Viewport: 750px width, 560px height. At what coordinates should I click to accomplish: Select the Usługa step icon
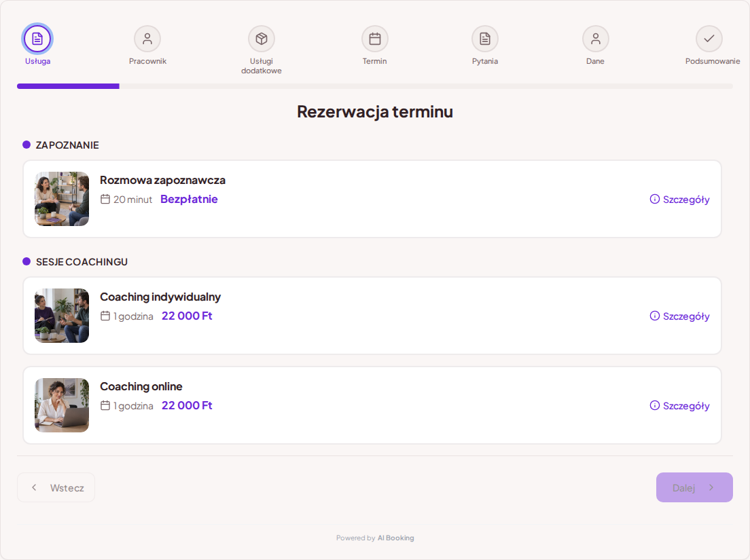pos(37,39)
